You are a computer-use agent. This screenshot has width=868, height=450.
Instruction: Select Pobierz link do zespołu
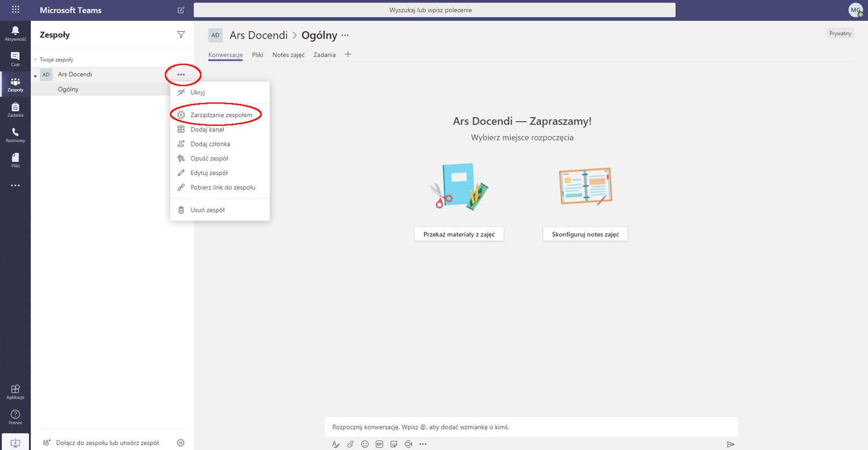click(220, 188)
